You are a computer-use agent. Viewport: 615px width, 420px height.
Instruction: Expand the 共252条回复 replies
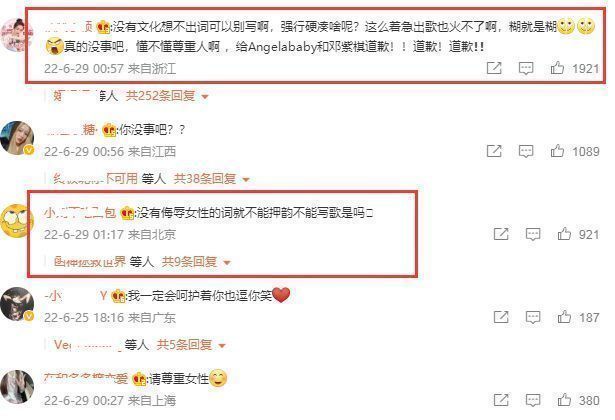click(x=167, y=96)
